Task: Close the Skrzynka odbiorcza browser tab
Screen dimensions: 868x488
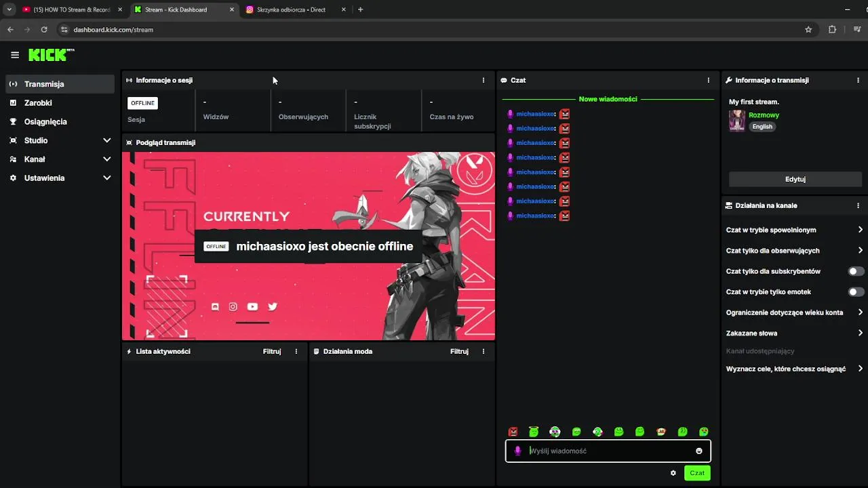Action: 343,9
